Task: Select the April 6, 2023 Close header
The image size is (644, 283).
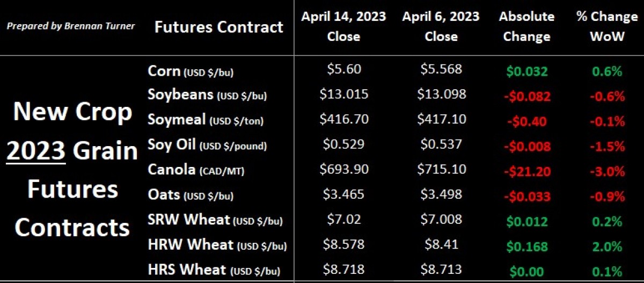Action: pos(441,26)
